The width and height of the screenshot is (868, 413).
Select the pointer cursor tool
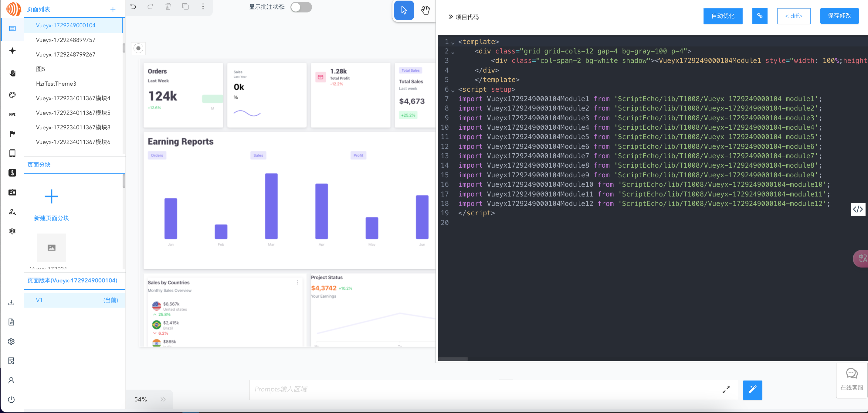[404, 10]
